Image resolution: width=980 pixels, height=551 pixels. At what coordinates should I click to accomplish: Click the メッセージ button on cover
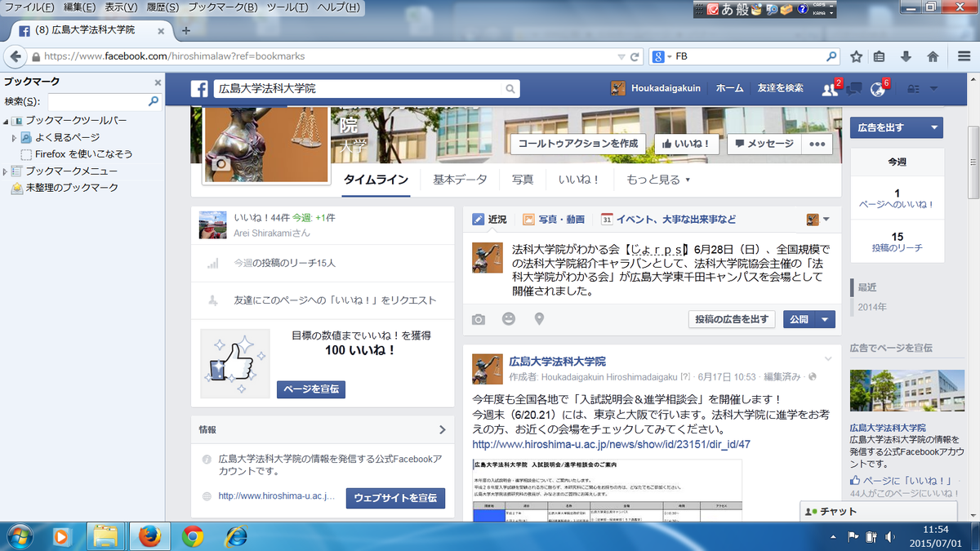point(764,144)
